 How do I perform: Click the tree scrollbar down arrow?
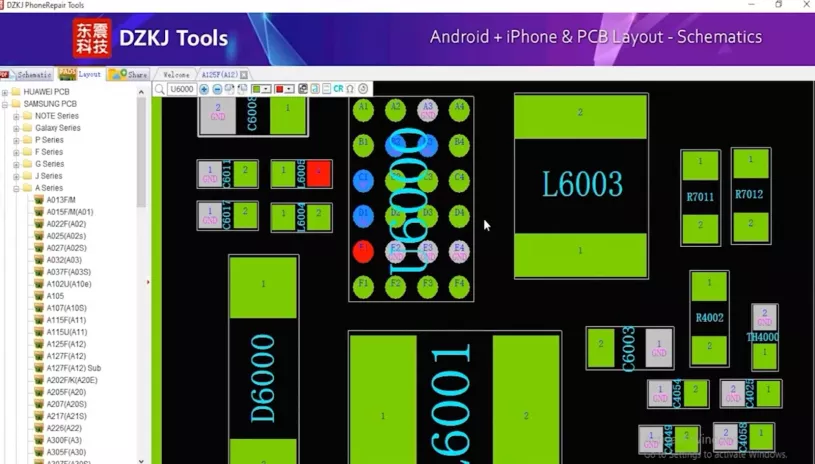141,460
